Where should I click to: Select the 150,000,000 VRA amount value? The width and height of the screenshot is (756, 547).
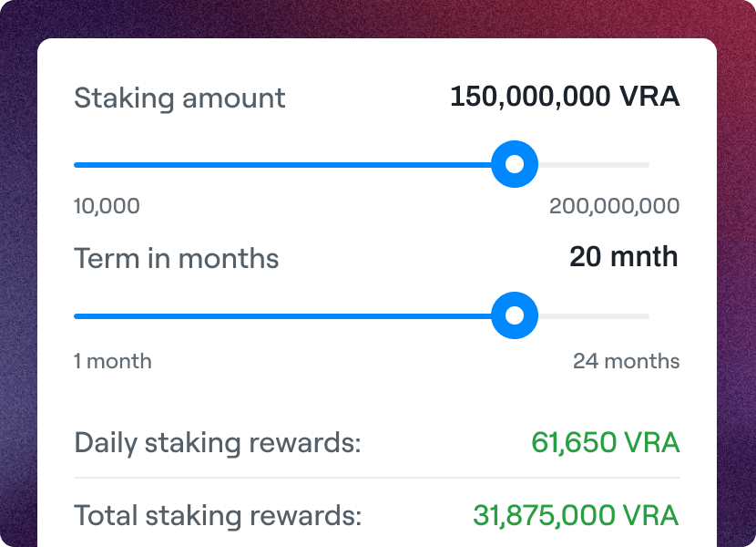565,97
